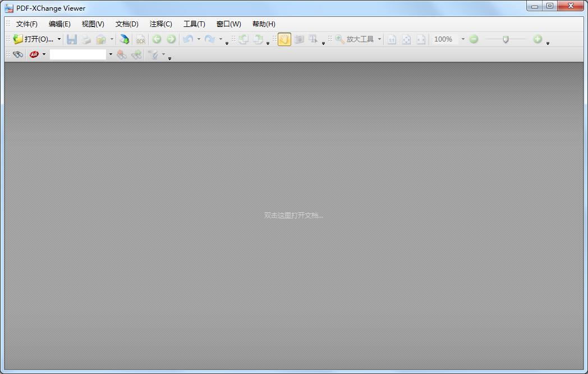Click the search options funnel icon
This screenshot has height=374, width=588.
pyautogui.click(x=153, y=54)
